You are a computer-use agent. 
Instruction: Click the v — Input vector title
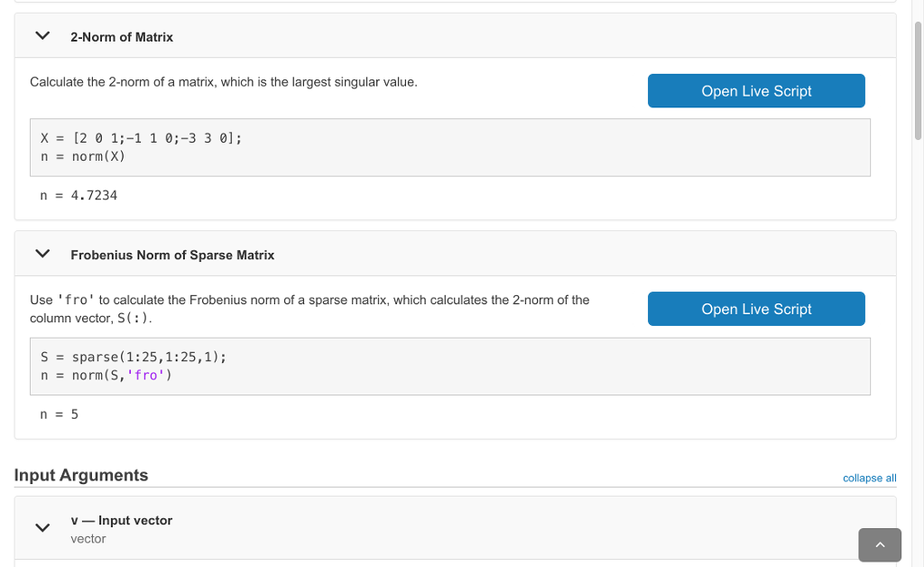point(121,521)
